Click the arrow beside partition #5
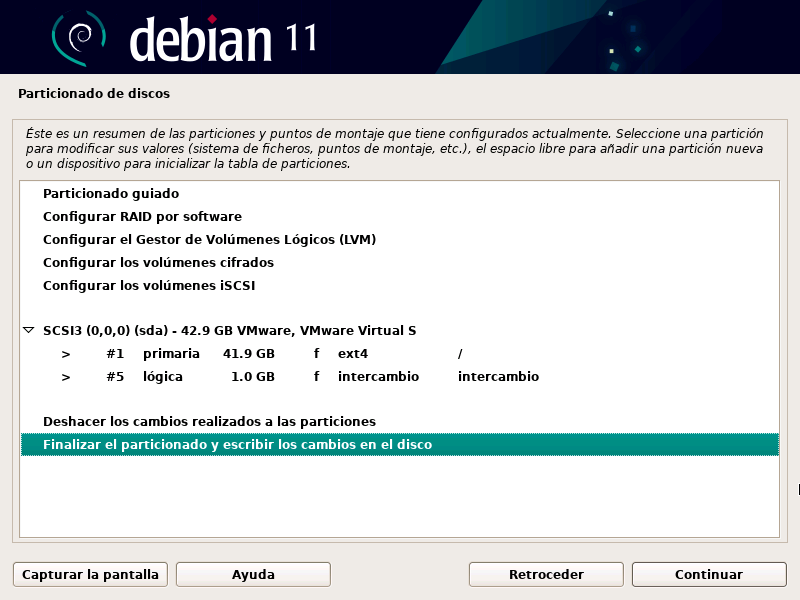This screenshot has height=600, width=800. [x=66, y=377]
